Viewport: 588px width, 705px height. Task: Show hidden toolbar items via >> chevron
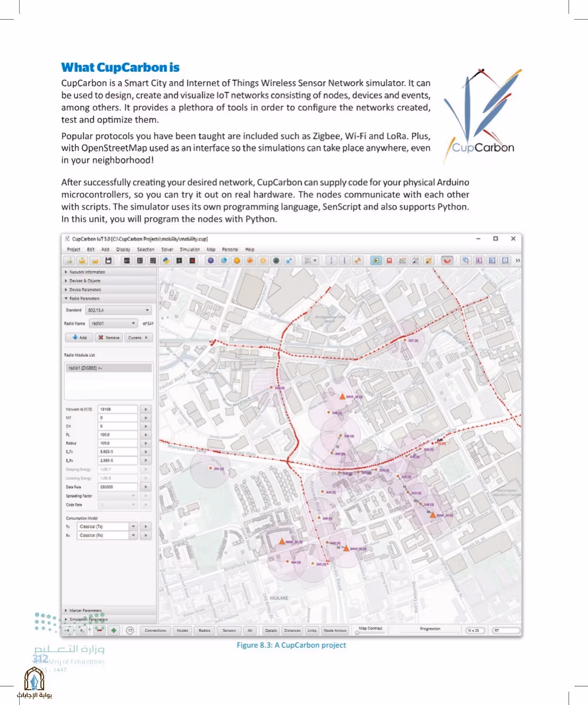(x=518, y=261)
